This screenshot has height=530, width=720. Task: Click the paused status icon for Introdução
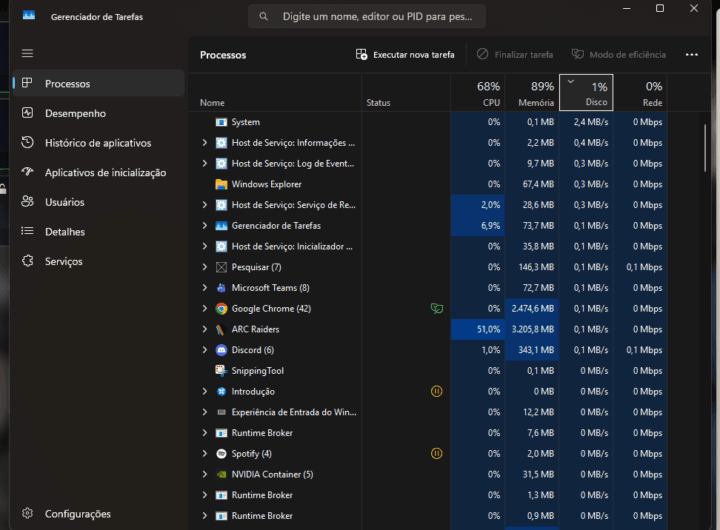tap(436, 392)
